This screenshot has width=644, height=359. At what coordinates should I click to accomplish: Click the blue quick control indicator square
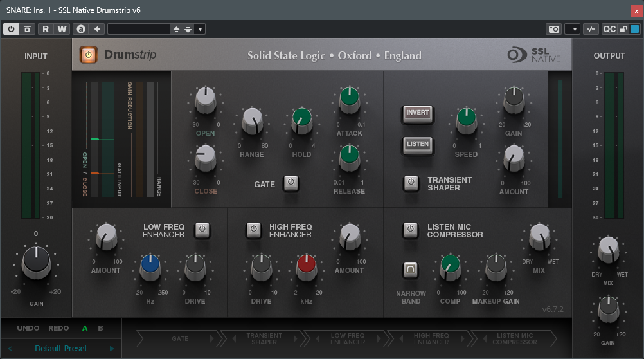pyautogui.click(x=634, y=29)
